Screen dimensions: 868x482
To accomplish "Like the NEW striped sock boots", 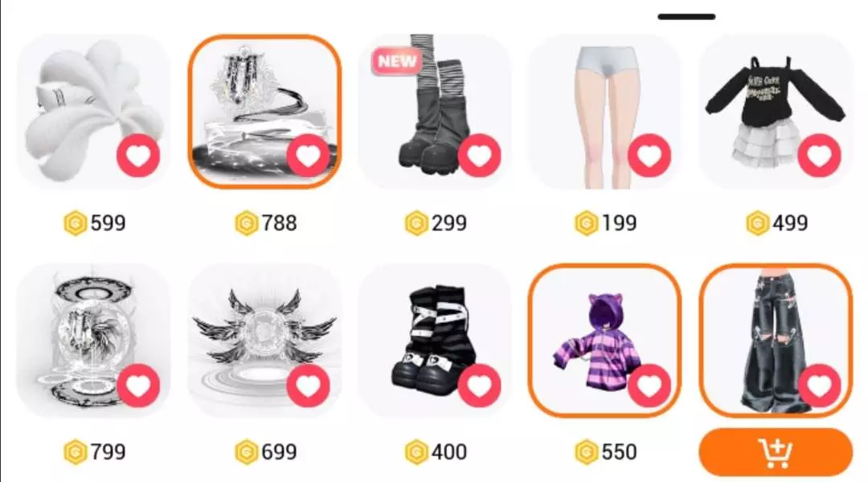I will tap(479, 156).
